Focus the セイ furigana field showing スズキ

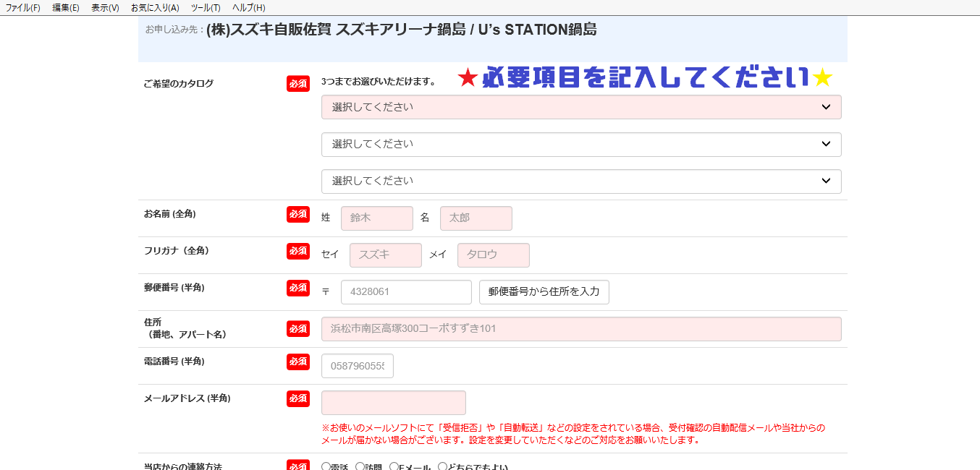point(386,255)
